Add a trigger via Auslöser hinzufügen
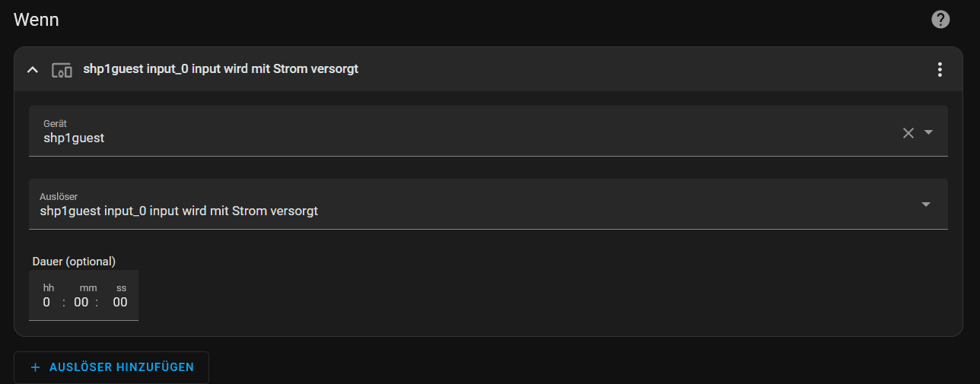 tap(111, 367)
